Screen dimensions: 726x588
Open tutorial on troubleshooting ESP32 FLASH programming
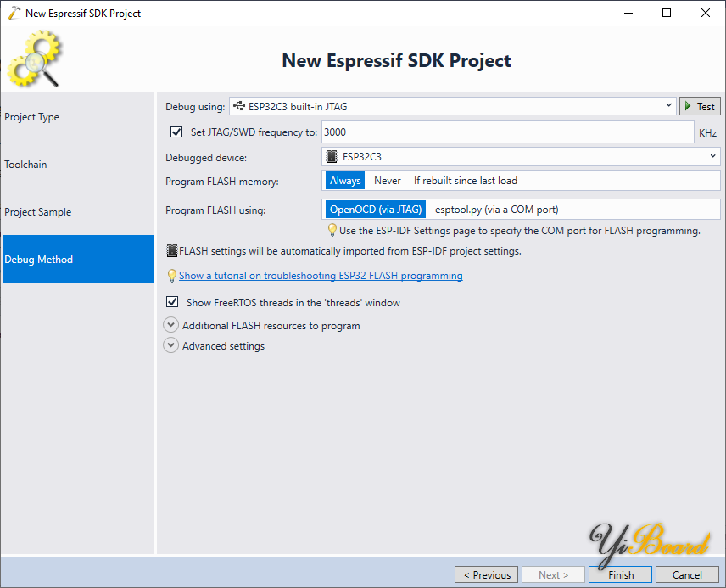point(321,276)
